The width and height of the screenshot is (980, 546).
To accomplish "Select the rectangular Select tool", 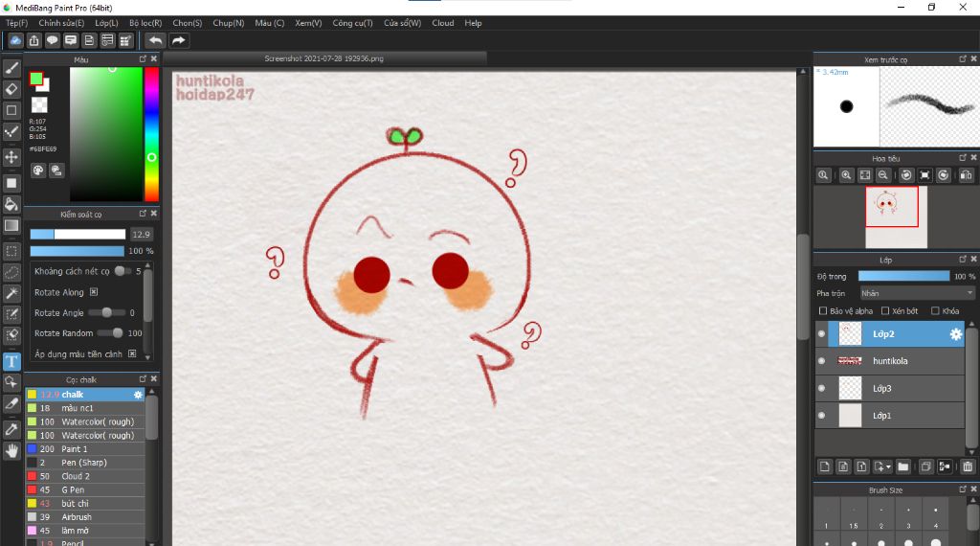I will [x=11, y=251].
